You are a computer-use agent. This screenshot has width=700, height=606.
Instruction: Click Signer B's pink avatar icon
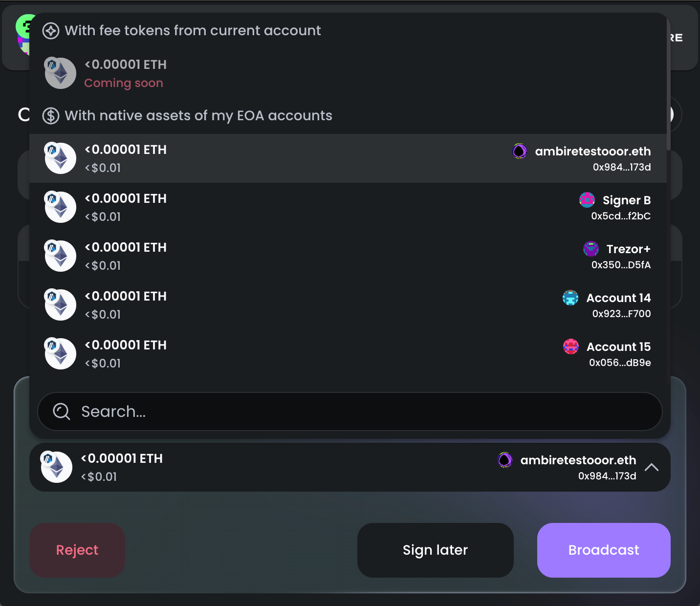pyautogui.click(x=587, y=199)
